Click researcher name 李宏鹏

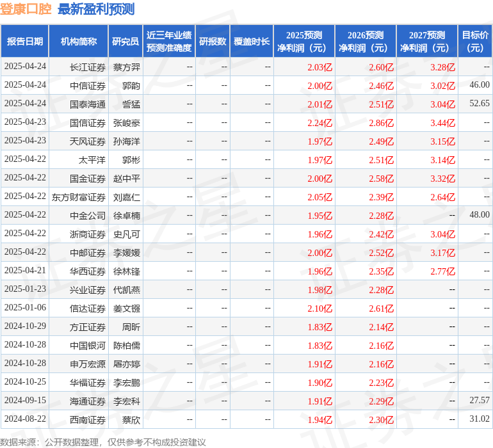pos(126,383)
